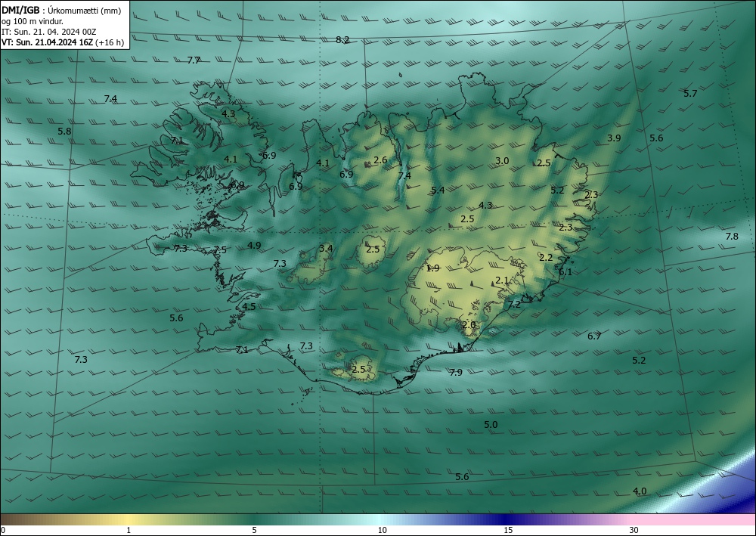Click the 5.0 value over the sea
756x536 pixels.
491,425
